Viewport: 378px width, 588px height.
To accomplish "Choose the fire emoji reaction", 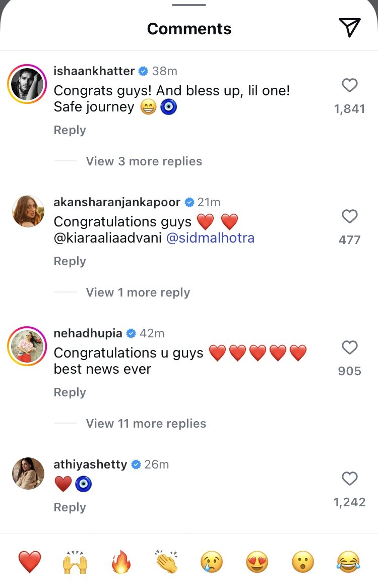I will (120, 562).
